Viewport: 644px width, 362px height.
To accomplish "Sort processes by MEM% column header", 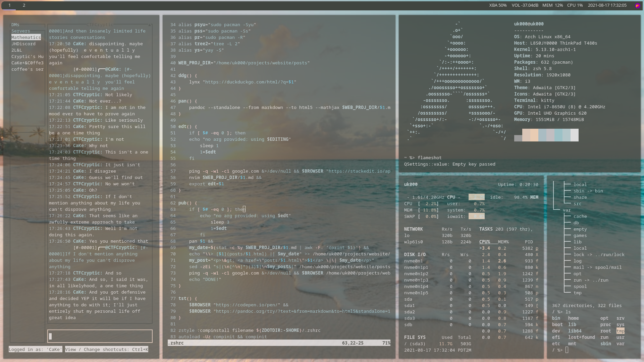I will [x=503, y=242].
